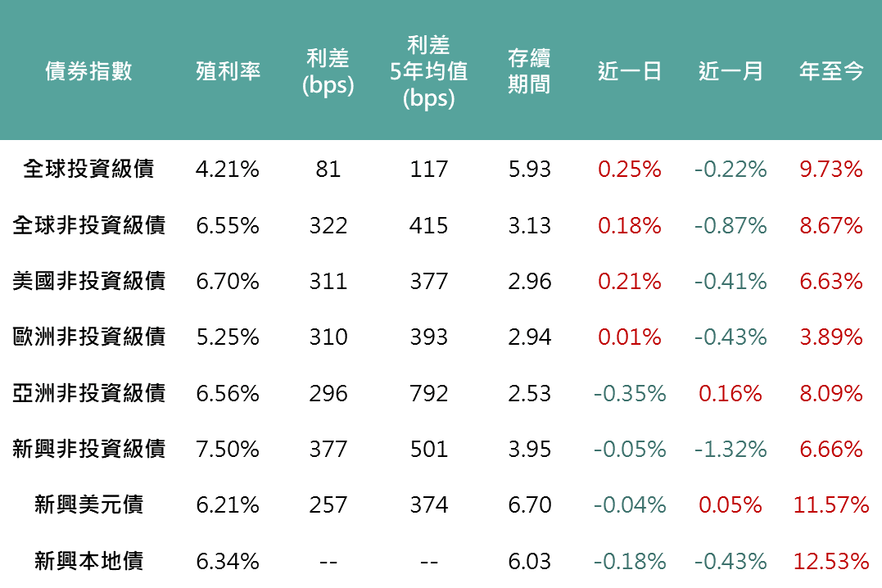882x588 pixels.
Task: Click the 7.50% yield value
Action: (228, 449)
